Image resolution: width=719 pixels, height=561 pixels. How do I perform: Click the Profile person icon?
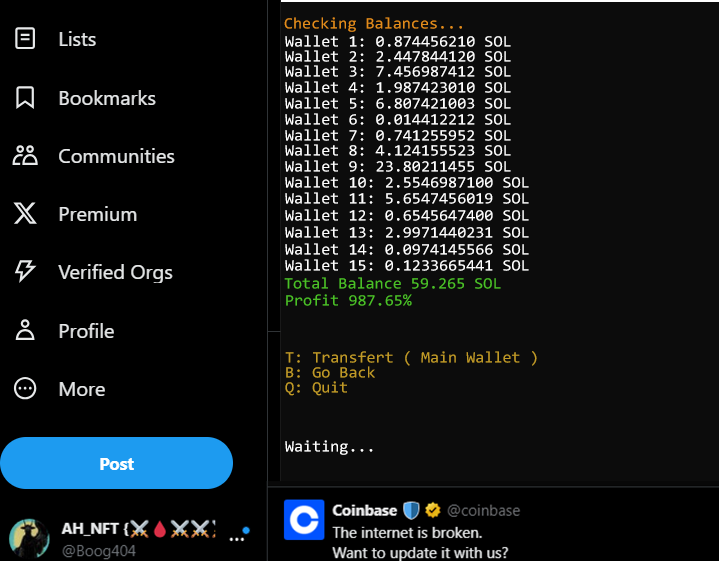[x=25, y=330]
